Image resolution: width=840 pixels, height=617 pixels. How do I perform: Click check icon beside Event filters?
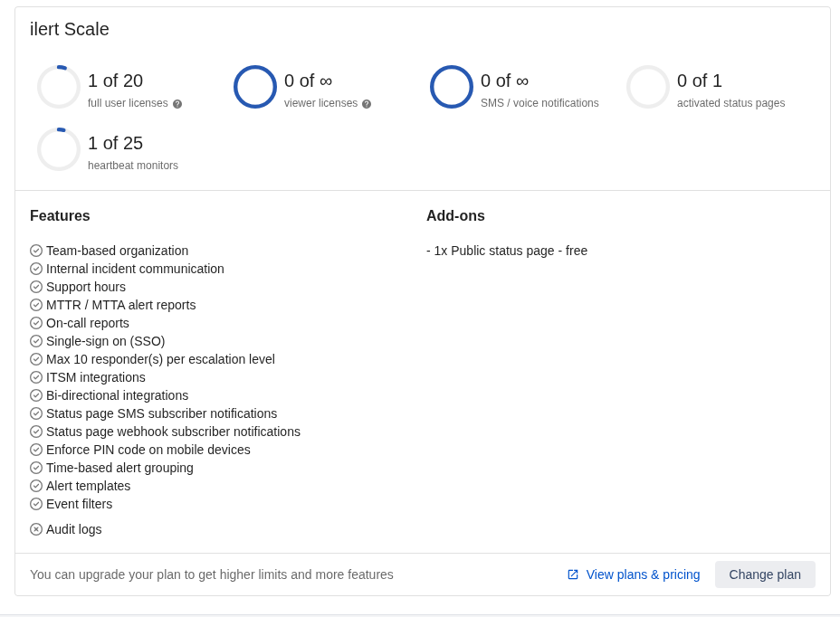36,504
